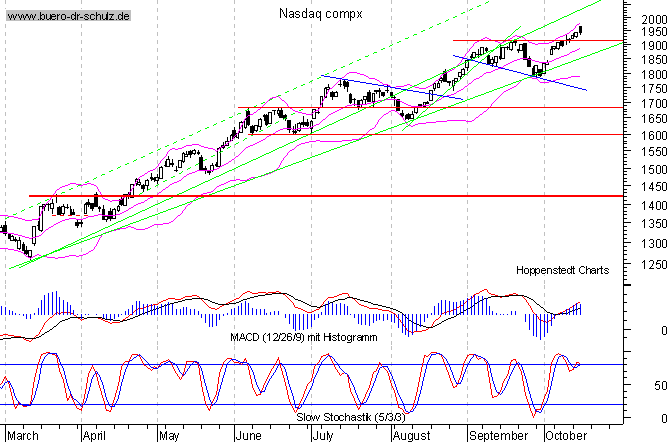Select September on the time axis
This screenshot has height=442, width=671.
coord(497,436)
